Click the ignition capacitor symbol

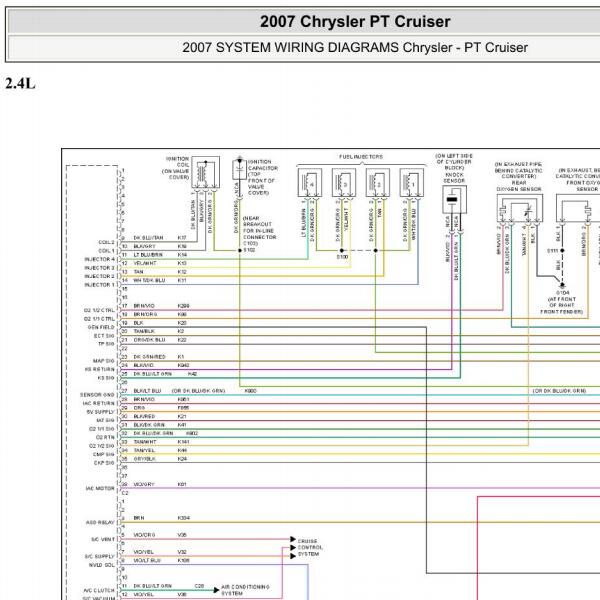click(x=240, y=170)
